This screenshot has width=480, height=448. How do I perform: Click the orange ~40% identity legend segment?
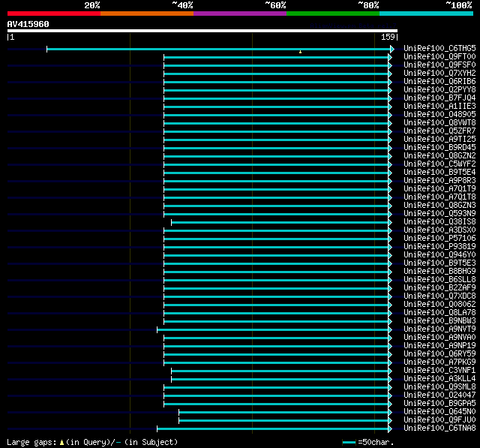pos(147,14)
